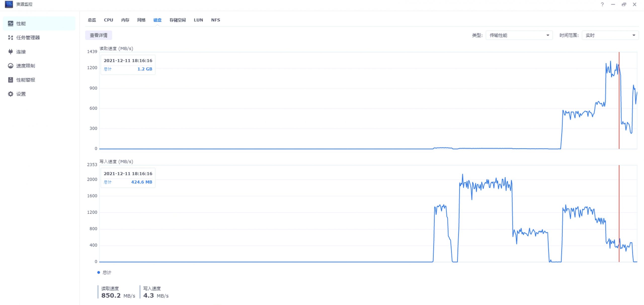The image size is (644, 305).
Task: Click the Resource Monitor app icon
Action: click(x=9, y=4)
